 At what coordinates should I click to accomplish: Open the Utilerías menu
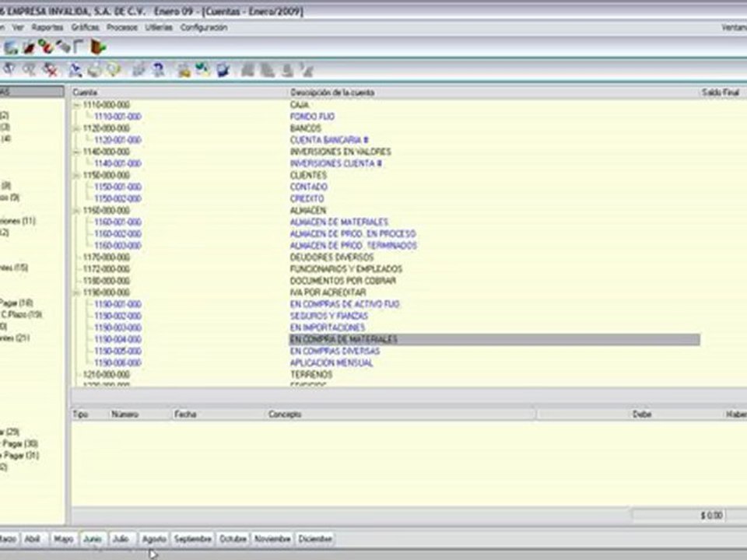tap(159, 28)
